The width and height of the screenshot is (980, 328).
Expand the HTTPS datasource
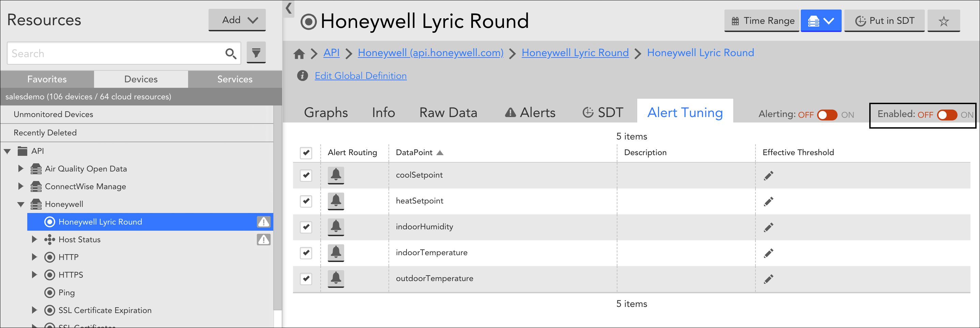pos(34,275)
